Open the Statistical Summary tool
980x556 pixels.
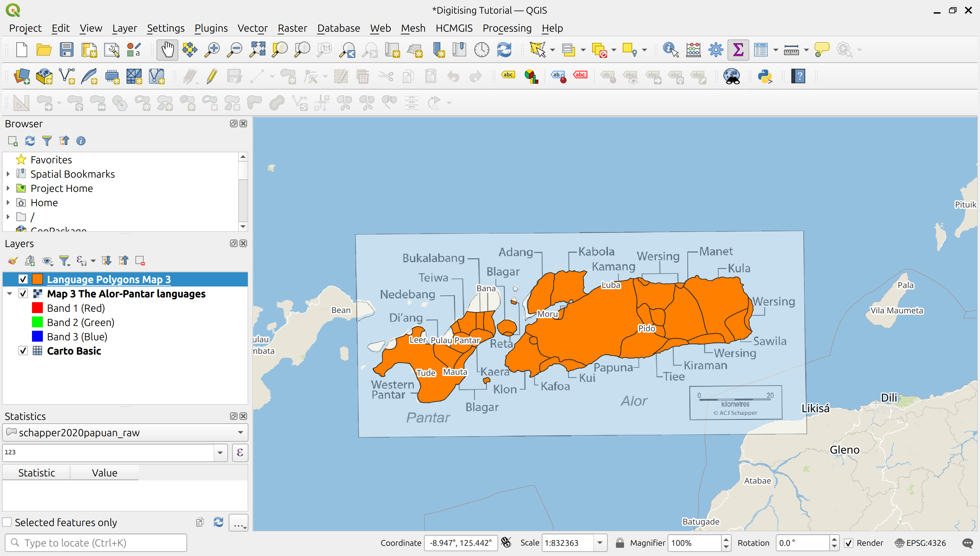[738, 50]
